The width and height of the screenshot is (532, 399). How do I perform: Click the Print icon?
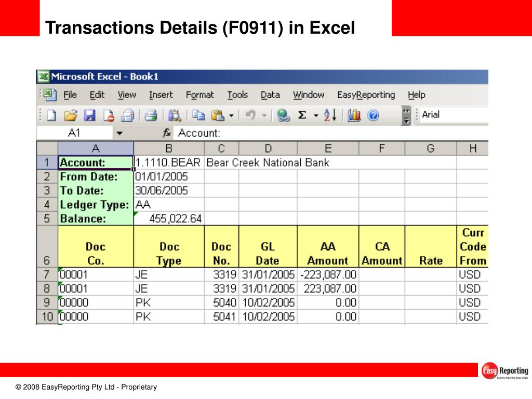pos(151,116)
